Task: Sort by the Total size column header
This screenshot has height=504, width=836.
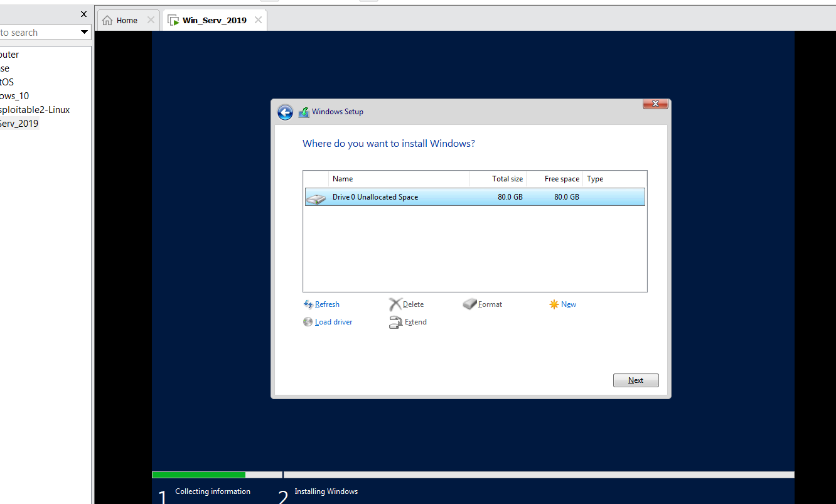Action: pyautogui.click(x=498, y=179)
